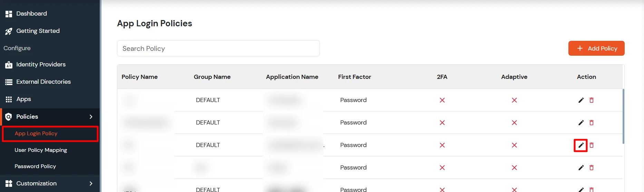Click the Configure section label

17,48
